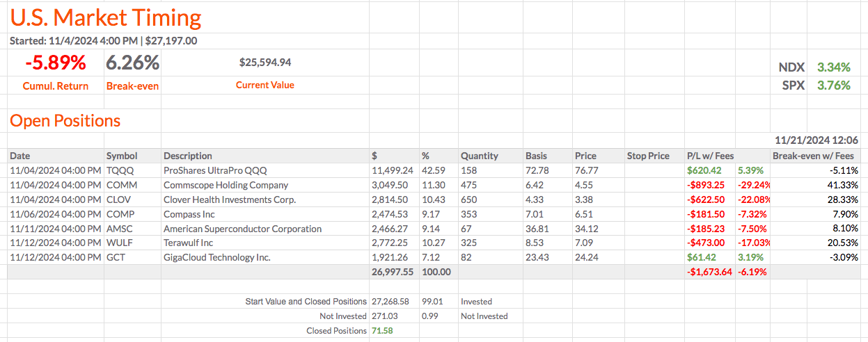Image resolution: width=868 pixels, height=342 pixels.
Task: Select the 26,997.55 total dollar cell
Action: 394,272
